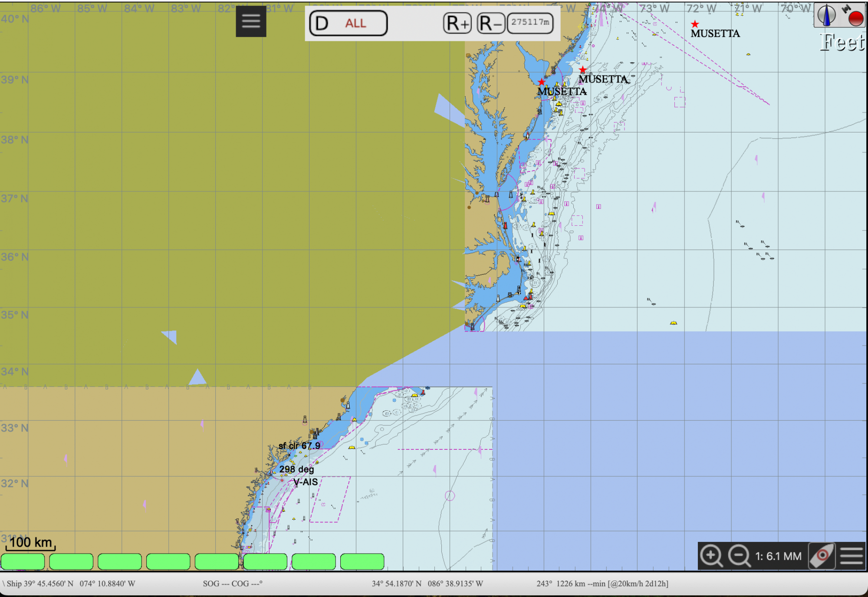Click the R- range decrease button
Screen dimensions: 868x597
(490, 23)
